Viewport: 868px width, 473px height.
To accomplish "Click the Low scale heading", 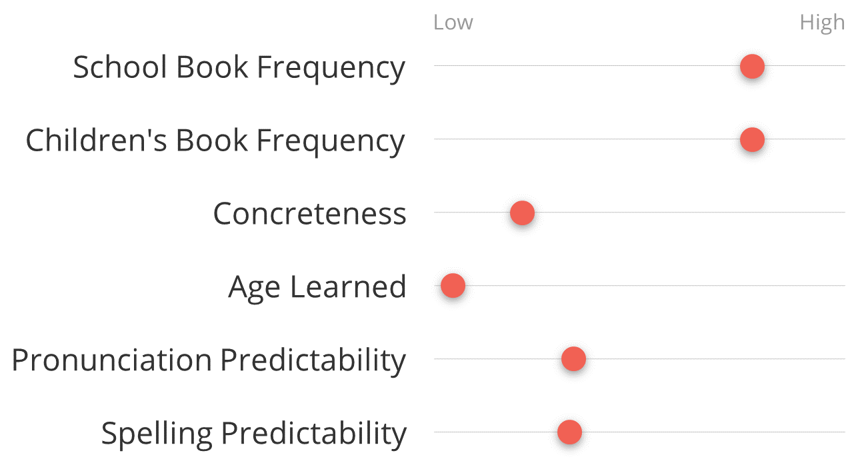I will tap(453, 23).
